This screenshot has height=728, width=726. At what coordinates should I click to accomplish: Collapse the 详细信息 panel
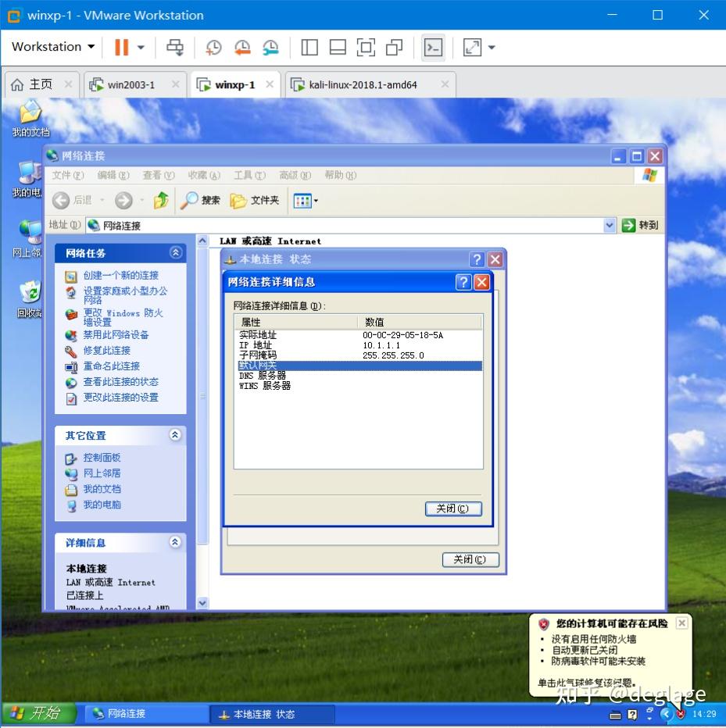click(x=175, y=542)
